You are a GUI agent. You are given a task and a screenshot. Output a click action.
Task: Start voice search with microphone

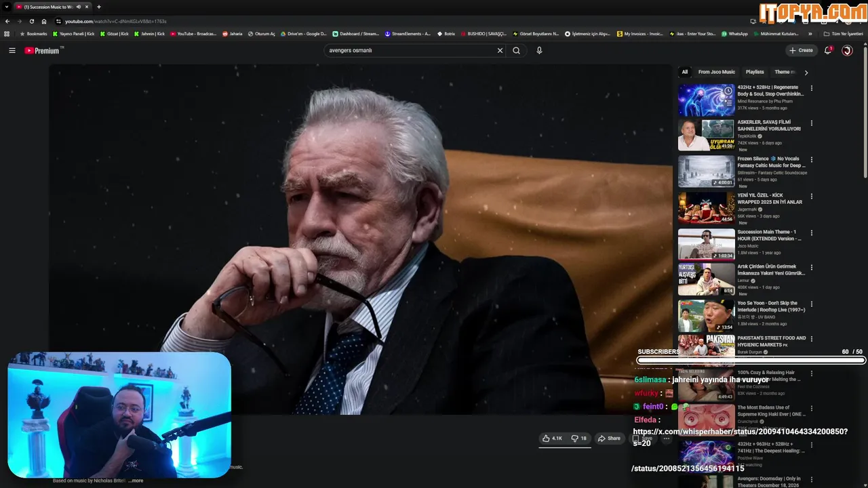point(539,50)
